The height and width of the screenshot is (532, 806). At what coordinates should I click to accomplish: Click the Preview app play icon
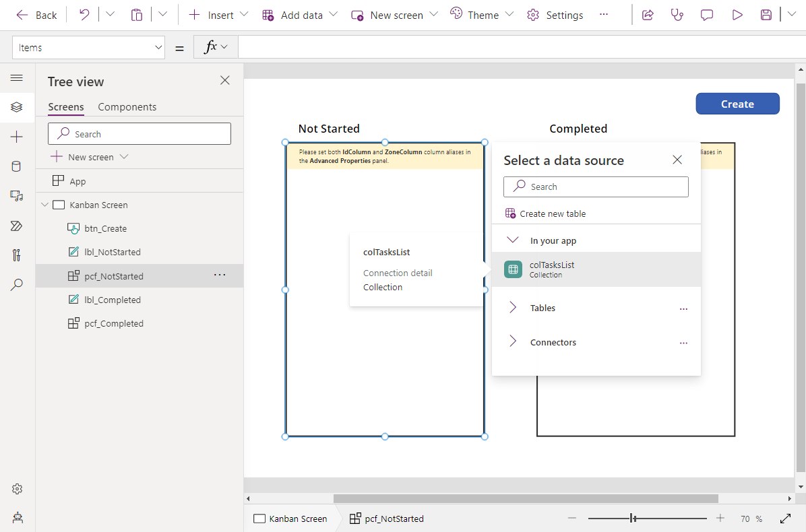pos(737,15)
